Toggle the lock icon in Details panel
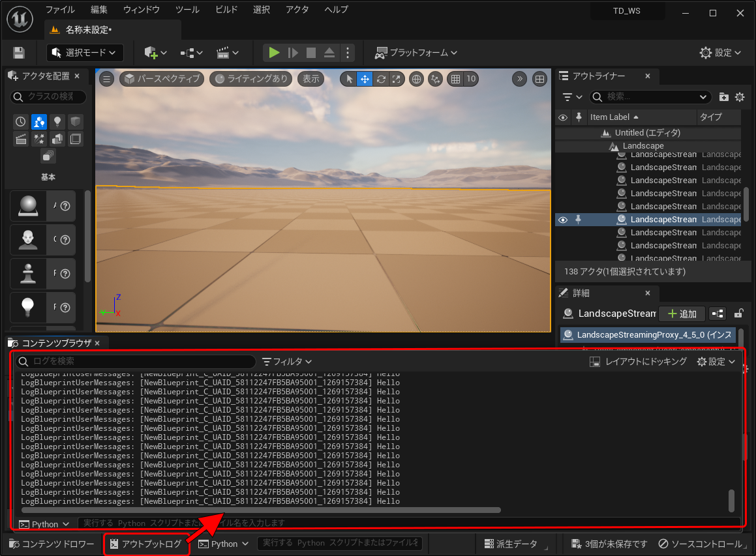The height and width of the screenshot is (556, 756). coord(738,314)
